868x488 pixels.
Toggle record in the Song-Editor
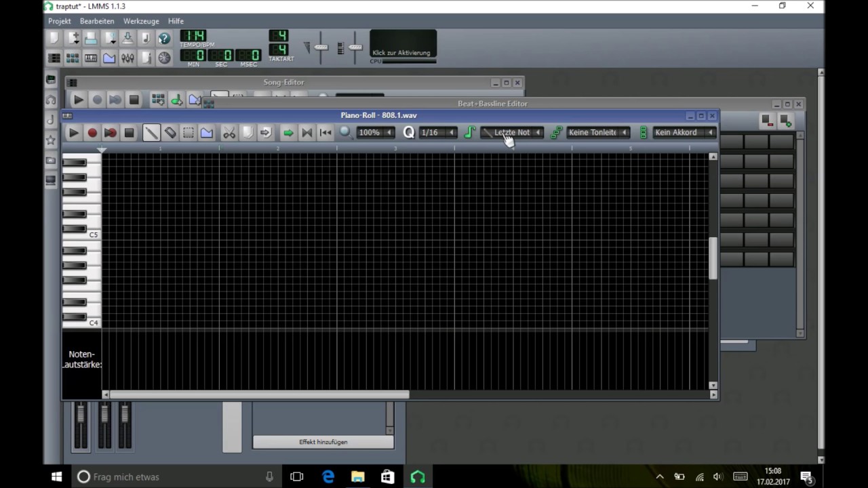click(97, 100)
